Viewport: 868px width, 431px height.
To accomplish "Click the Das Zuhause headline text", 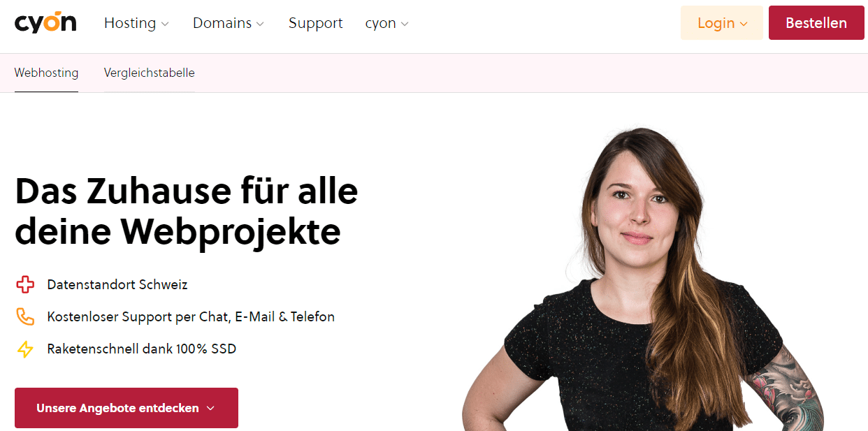I will pyautogui.click(x=187, y=212).
